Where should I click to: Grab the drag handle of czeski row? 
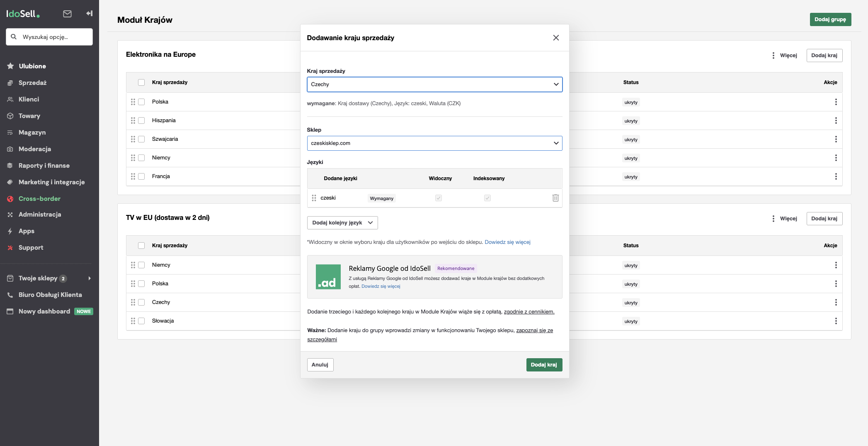coord(314,198)
